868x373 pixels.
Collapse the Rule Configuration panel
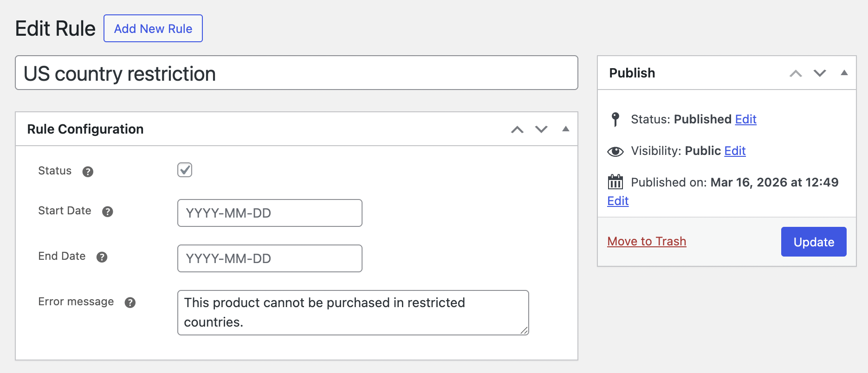(565, 129)
